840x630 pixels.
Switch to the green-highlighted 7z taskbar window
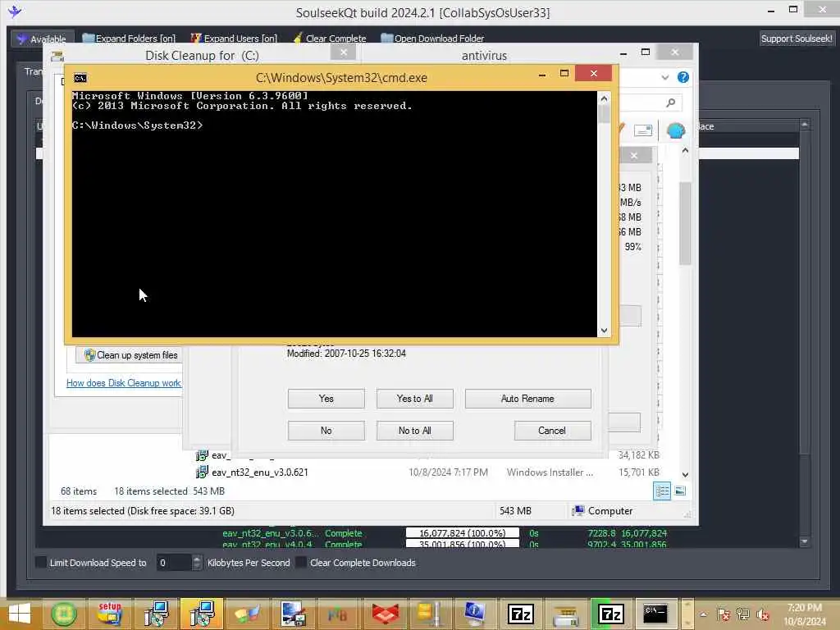(610, 614)
